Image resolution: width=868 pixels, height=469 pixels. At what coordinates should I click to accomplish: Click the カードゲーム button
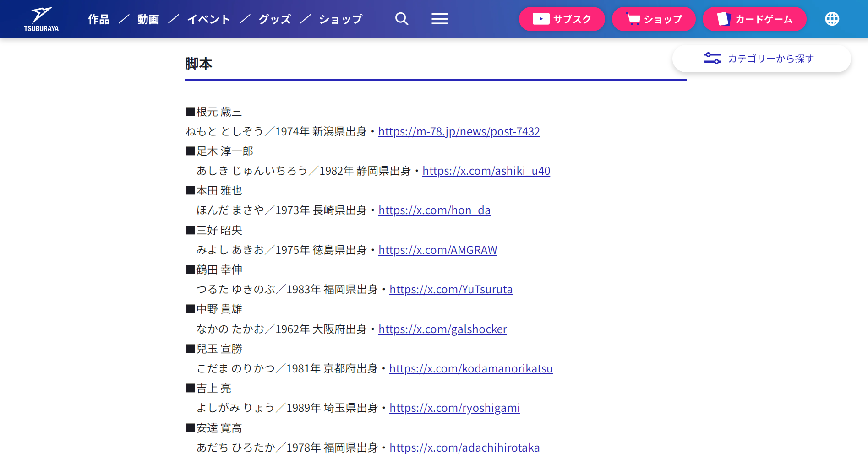coord(754,19)
